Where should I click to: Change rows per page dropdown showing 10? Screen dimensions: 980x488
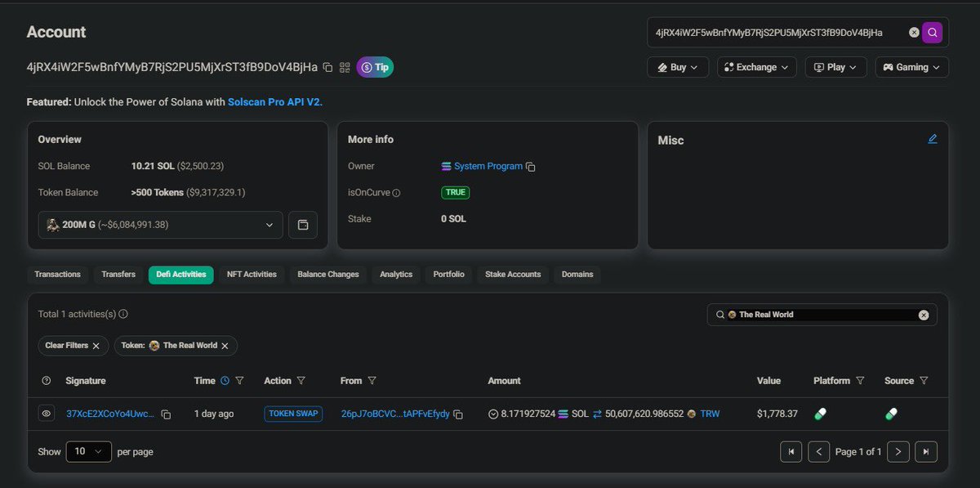click(88, 451)
